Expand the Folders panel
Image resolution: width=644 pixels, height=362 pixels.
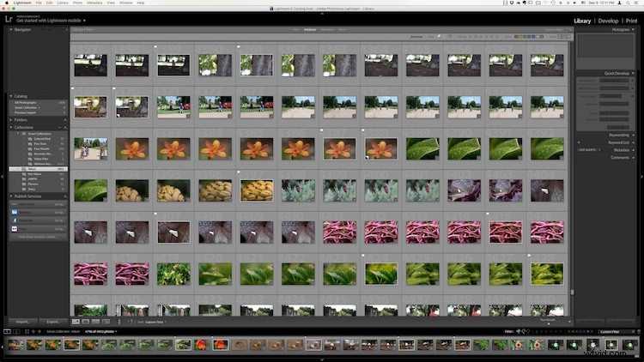pyautogui.click(x=11, y=120)
